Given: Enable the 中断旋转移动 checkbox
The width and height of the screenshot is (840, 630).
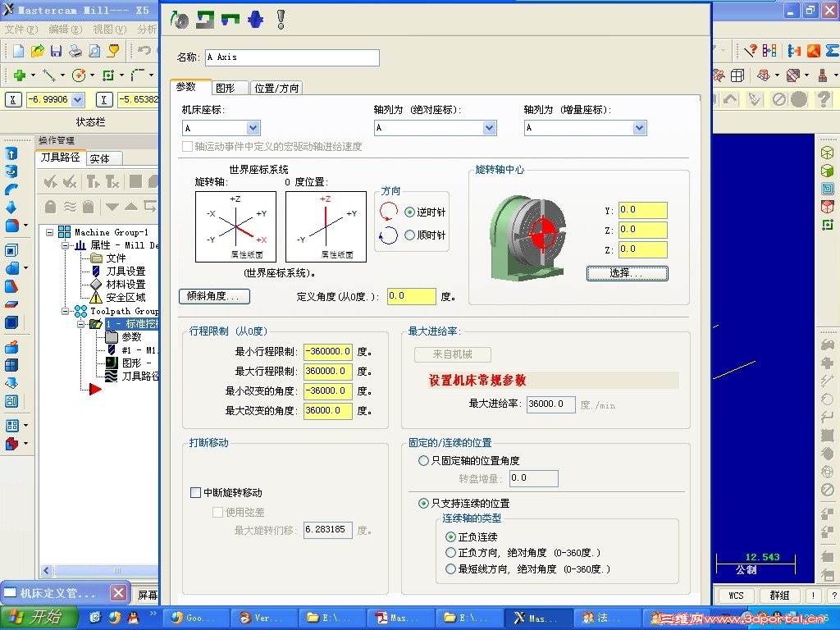Looking at the screenshot, I should coord(195,492).
